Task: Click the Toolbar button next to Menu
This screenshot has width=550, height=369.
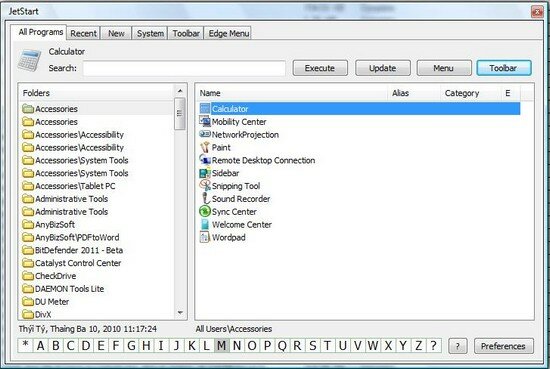Action: (504, 68)
